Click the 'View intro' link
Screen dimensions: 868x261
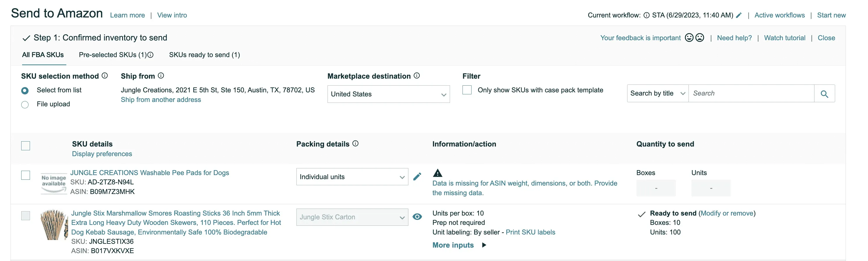point(172,15)
